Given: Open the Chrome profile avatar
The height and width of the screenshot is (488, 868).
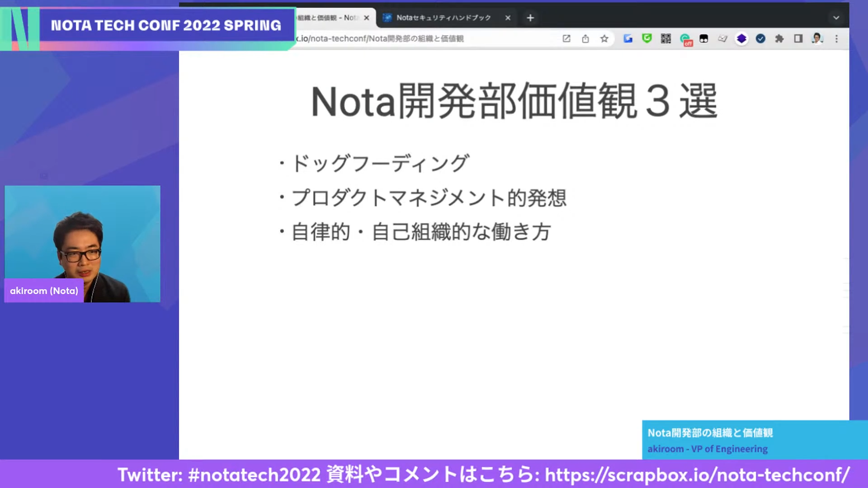Looking at the screenshot, I should pyautogui.click(x=817, y=39).
